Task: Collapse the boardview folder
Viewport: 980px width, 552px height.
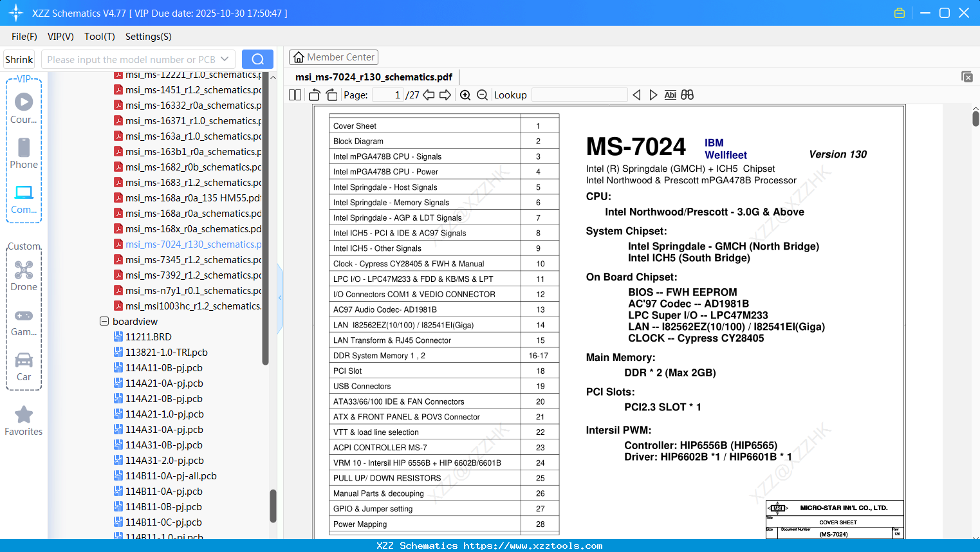Action: point(104,321)
